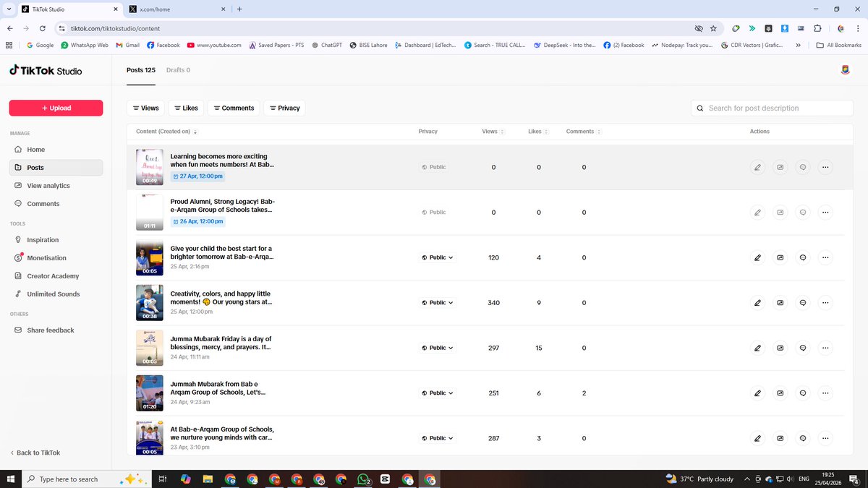The width and height of the screenshot is (868, 488).
Task: Open the Privacy filter dropdown
Action: tap(284, 108)
